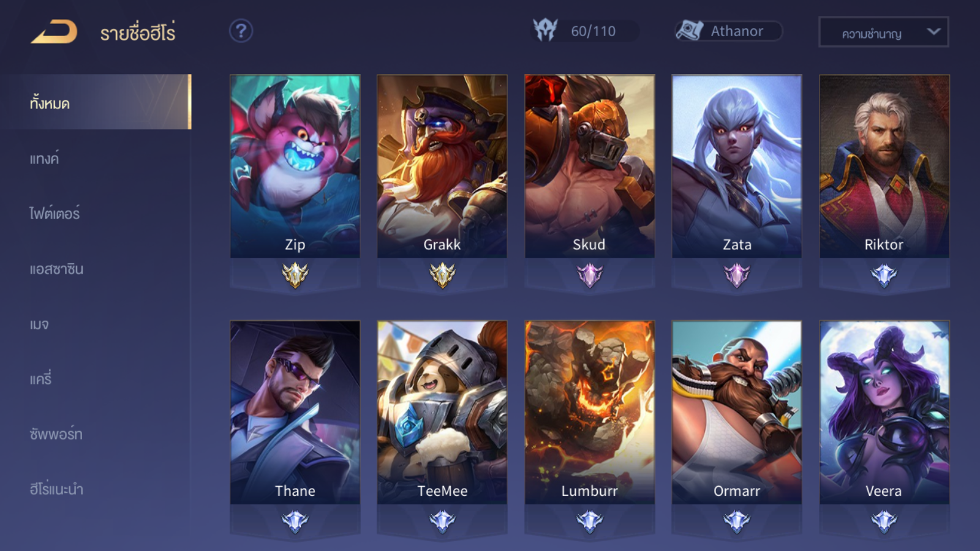Click the Athanor scroll icon
This screenshot has height=551, width=980.
coord(689,30)
